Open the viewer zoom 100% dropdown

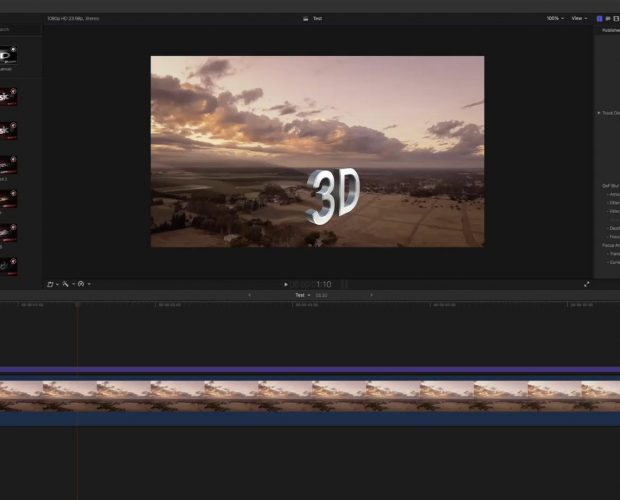pyautogui.click(x=555, y=19)
